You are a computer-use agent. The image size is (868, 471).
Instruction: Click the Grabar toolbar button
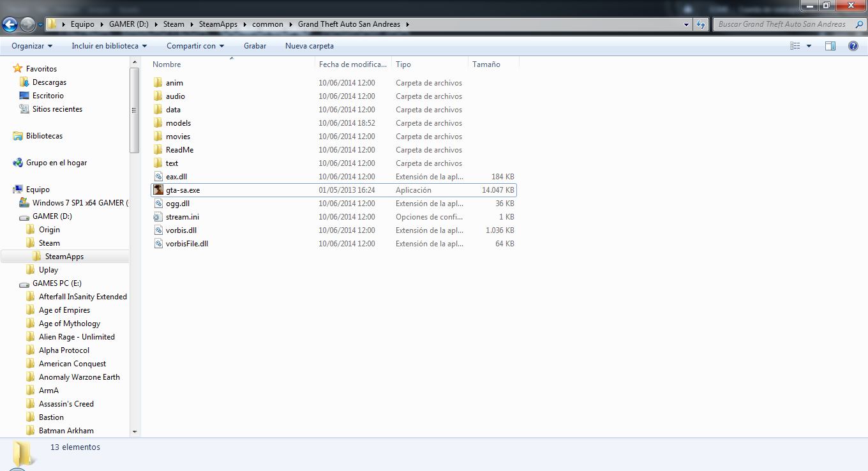pos(255,46)
